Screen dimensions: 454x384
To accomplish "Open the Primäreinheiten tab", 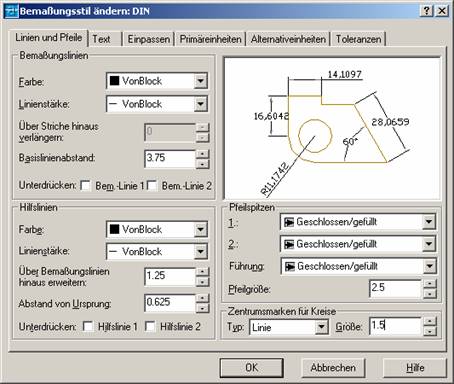I will click(x=210, y=39).
